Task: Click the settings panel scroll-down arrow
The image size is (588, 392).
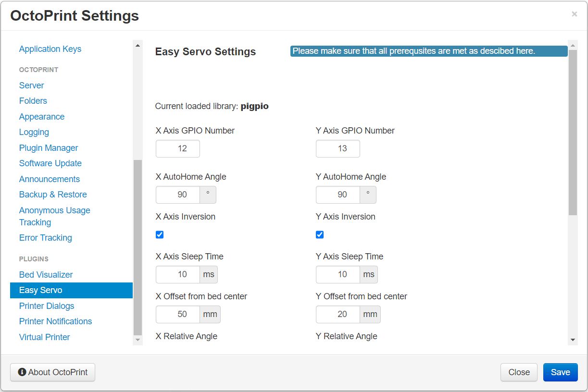Action: (x=573, y=340)
